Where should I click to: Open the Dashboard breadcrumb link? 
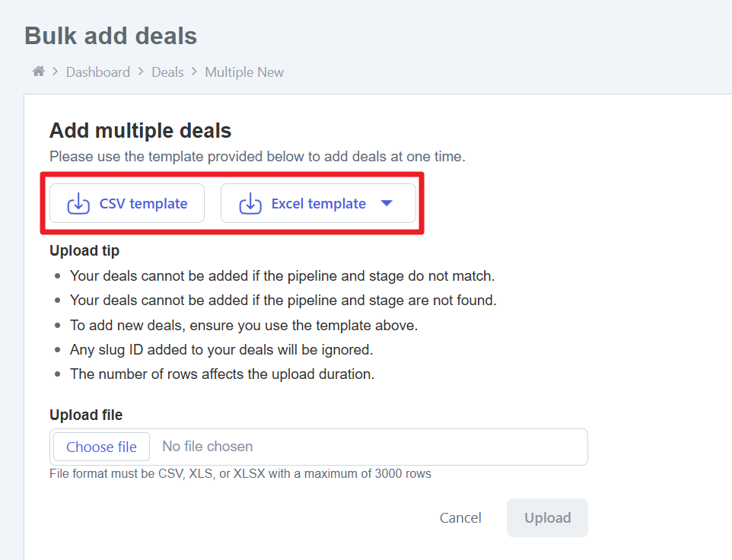pyautogui.click(x=98, y=72)
